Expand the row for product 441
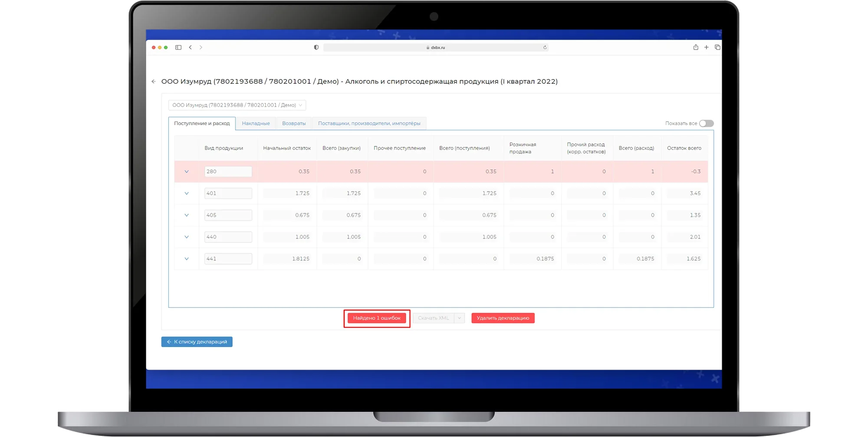This screenshot has height=437, width=868. [187, 259]
